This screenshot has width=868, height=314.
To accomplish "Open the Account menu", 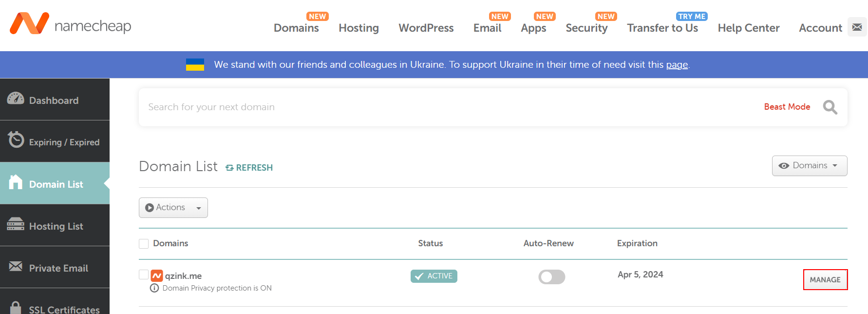I will tap(820, 28).
